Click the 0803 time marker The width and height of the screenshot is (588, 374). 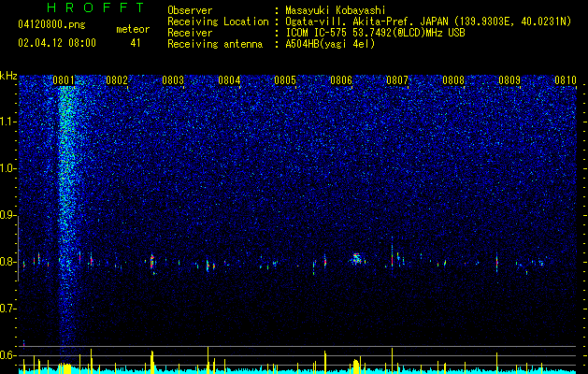click(173, 80)
